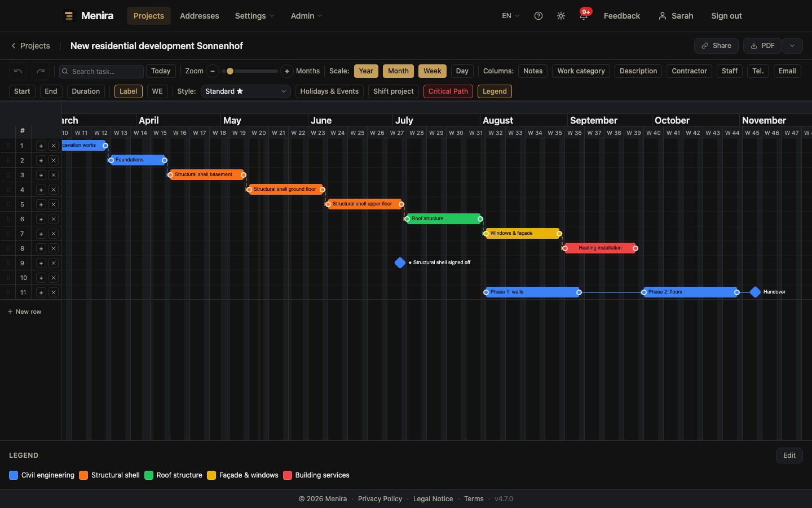This screenshot has height=508, width=812.
Task: Click the Handover milestone diamond
Action: point(756,292)
